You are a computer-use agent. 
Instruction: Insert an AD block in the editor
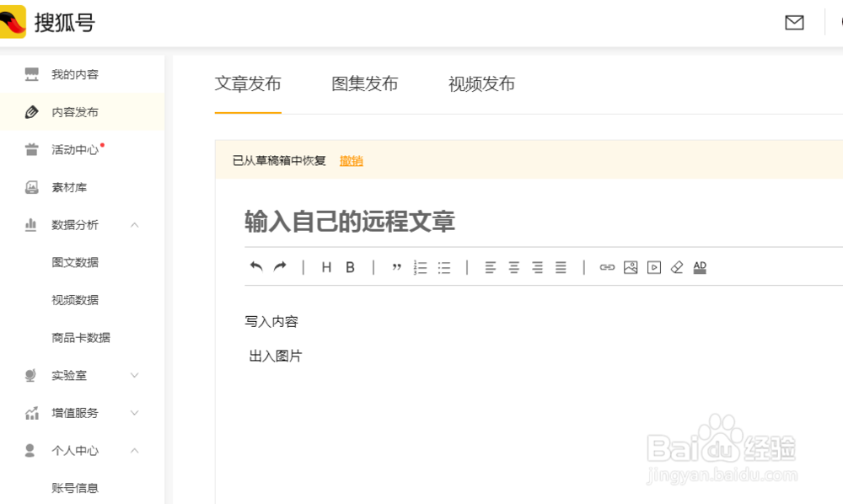700,267
